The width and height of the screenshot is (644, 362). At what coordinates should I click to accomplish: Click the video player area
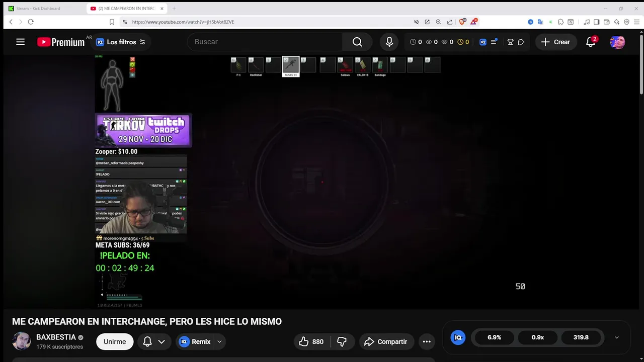321,181
